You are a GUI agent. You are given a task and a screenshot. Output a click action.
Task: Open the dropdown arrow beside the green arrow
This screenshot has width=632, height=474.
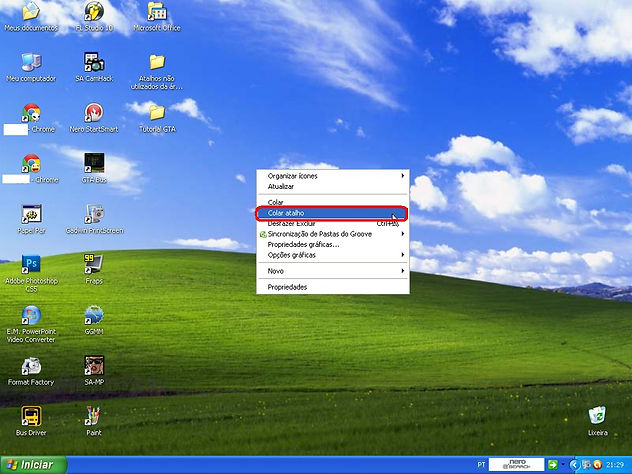click(563, 465)
